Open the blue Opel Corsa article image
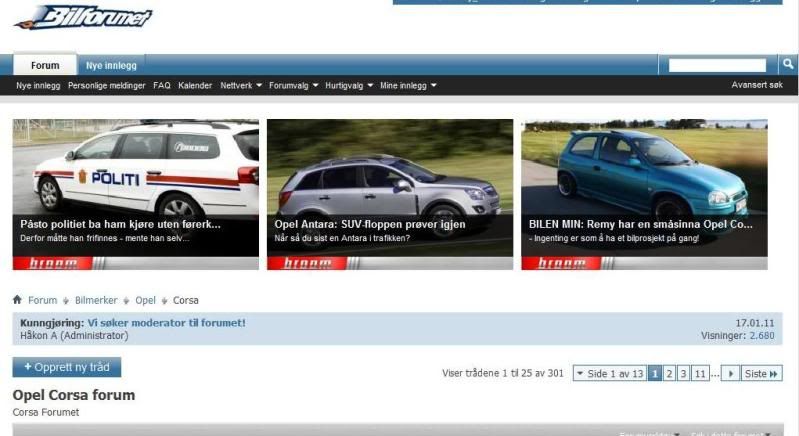The width and height of the screenshot is (799, 436). 644,168
